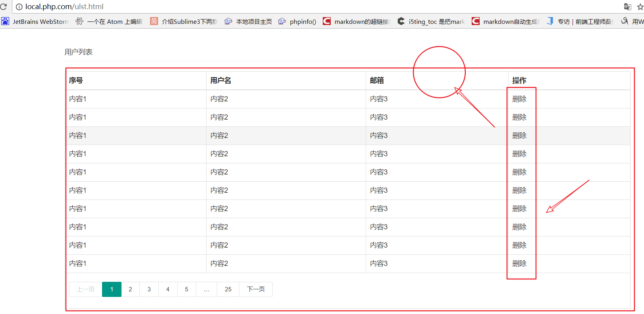Screen dimensions: 644x314
Task: Open the Atom editor bookmark
Action: 109,21
